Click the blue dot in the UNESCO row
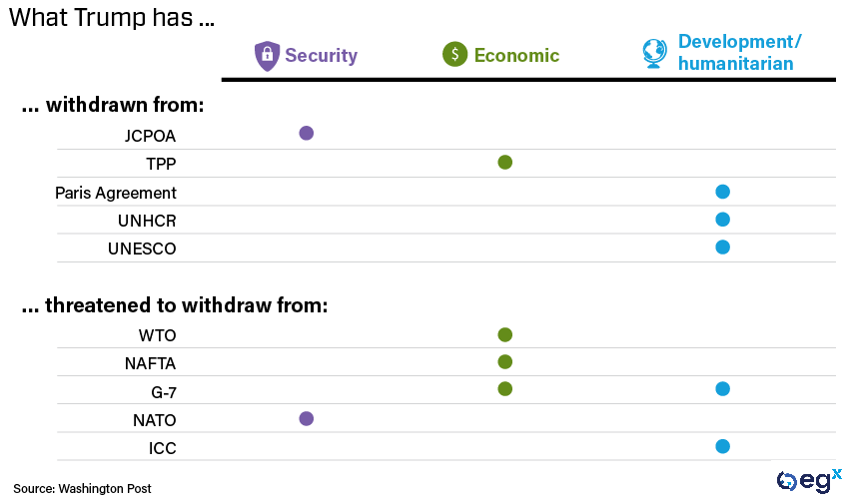 coord(722,248)
